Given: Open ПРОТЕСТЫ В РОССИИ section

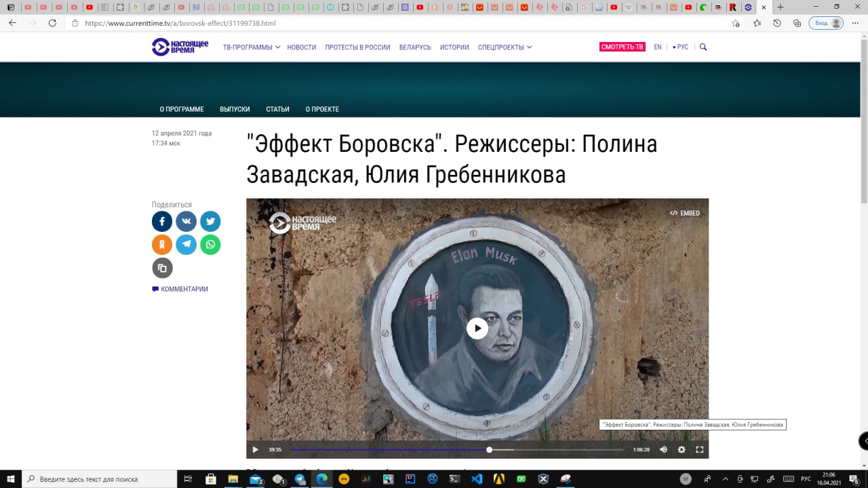Looking at the screenshot, I should click(357, 47).
